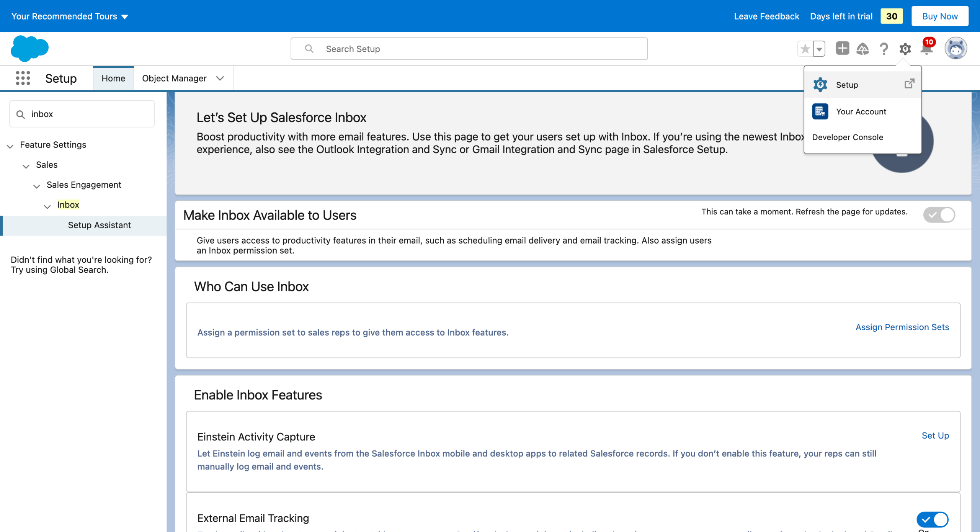This screenshot has width=980, height=532.
Task: Click the Feature Settings tree label
Action: pyautogui.click(x=53, y=145)
